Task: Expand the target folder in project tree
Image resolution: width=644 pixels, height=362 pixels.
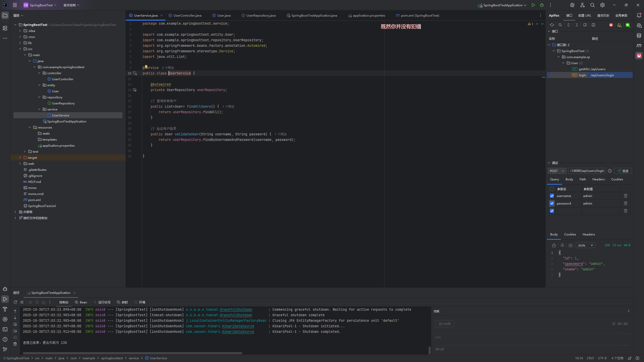Action: (20, 157)
